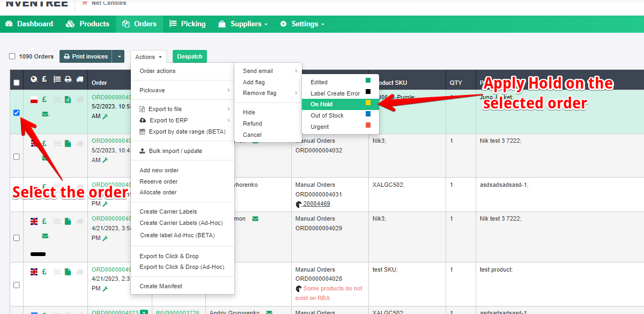644x314 pixels.
Task: Expand the Export to ERP submenu
Action: tap(182, 120)
